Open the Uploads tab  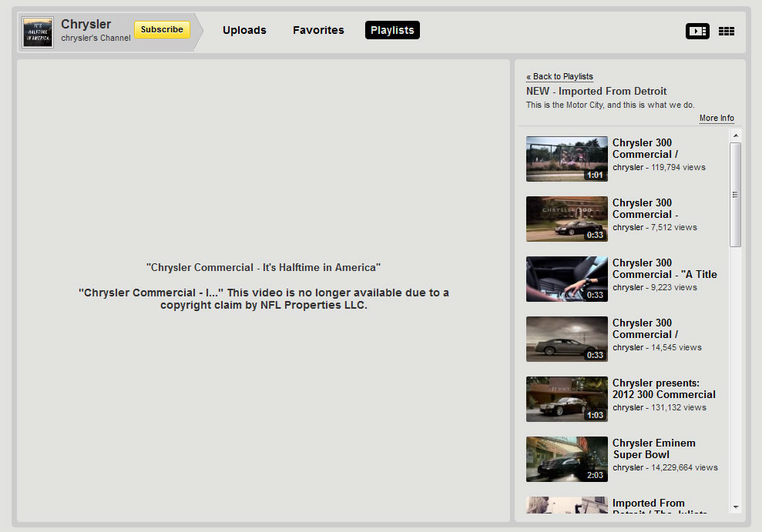tap(244, 30)
